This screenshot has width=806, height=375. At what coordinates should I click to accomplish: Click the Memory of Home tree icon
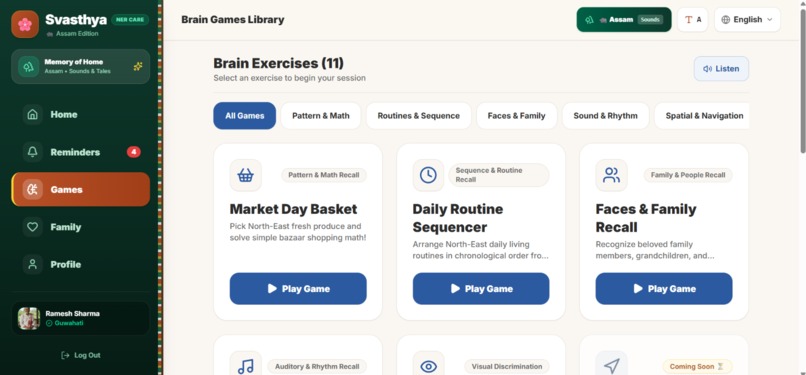[x=29, y=66]
